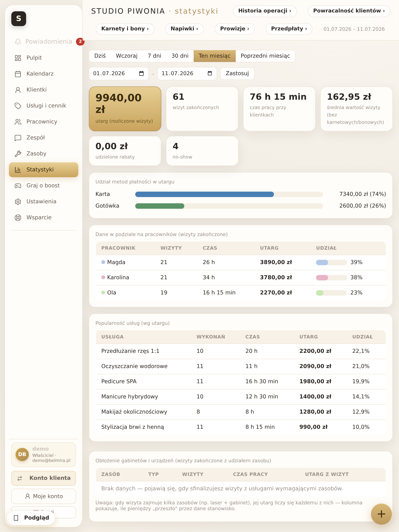Click the Ustawienia gear icon
The width and height of the screenshot is (399, 532).
pyautogui.click(x=18, y=202)
